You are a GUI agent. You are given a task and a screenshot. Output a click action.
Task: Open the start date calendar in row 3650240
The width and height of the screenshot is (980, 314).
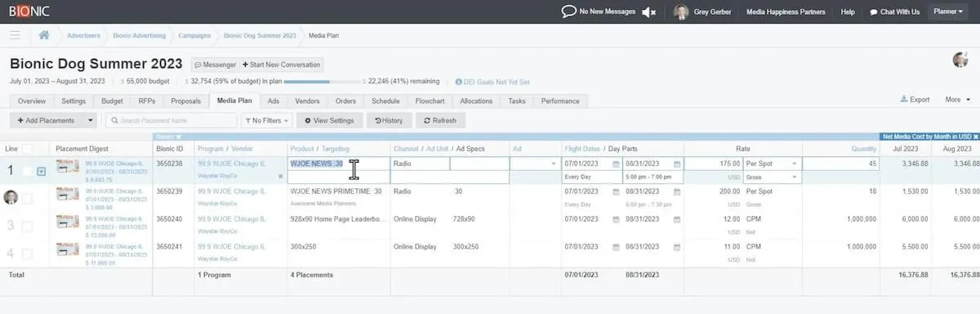pos(617,219)
